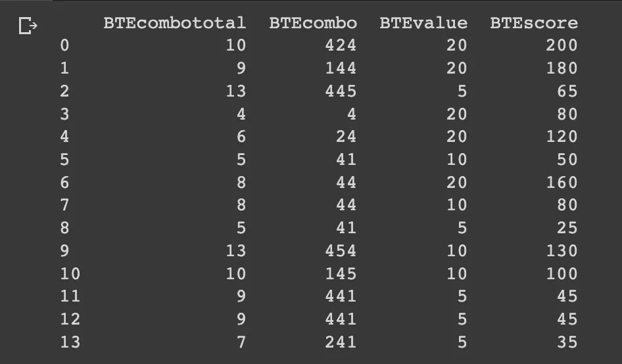This screenshot has width=622, height=364.
Task: Click row index 0 label
Action: 64,45
